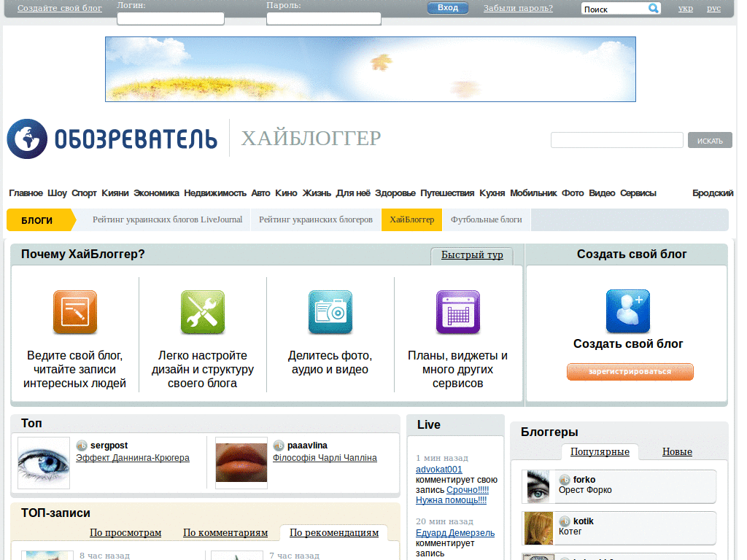Open the Жизнь menu item
The width and height of the screenshot is (747, 560).
point(317,192)
